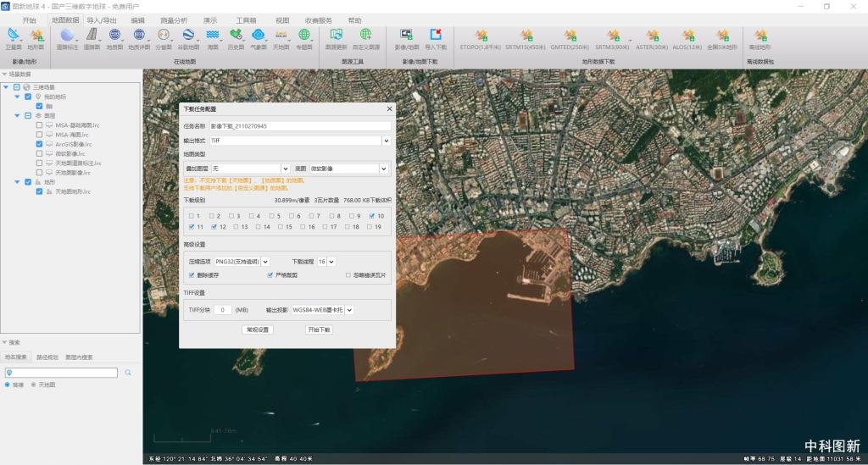Toggle ArcGIS影像.lrc layer checkbox
The width and height of the screenshot is (868, 465).
(39, 144)
